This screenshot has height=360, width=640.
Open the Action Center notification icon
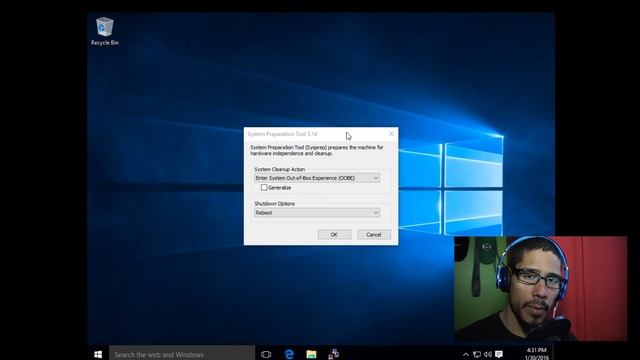(499, 354)
